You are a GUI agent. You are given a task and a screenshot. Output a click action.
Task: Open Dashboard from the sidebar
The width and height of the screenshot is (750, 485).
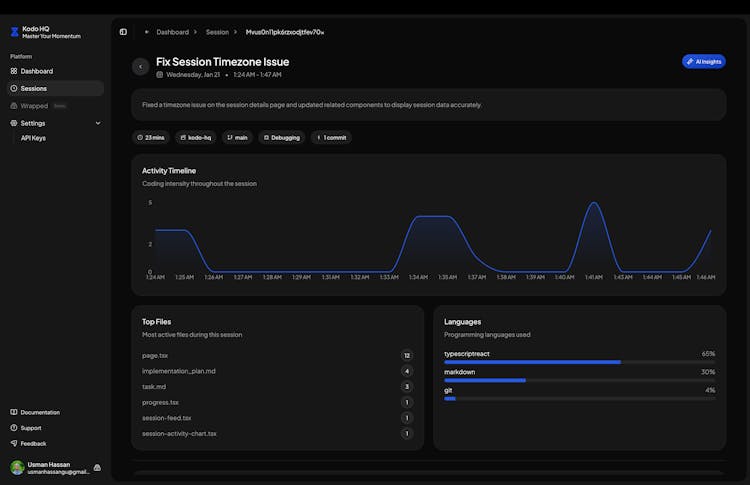click(37, 71)
